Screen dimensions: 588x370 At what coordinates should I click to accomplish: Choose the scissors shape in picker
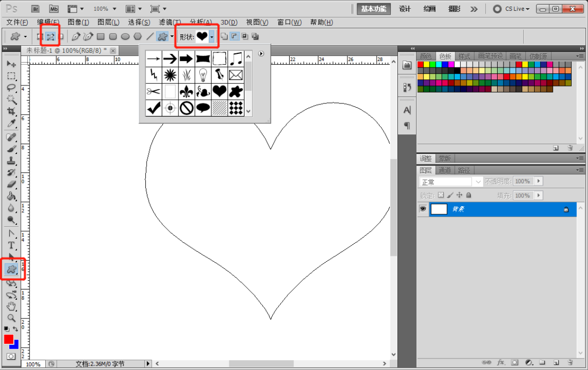pyautogui.click(x=154, y=91)
